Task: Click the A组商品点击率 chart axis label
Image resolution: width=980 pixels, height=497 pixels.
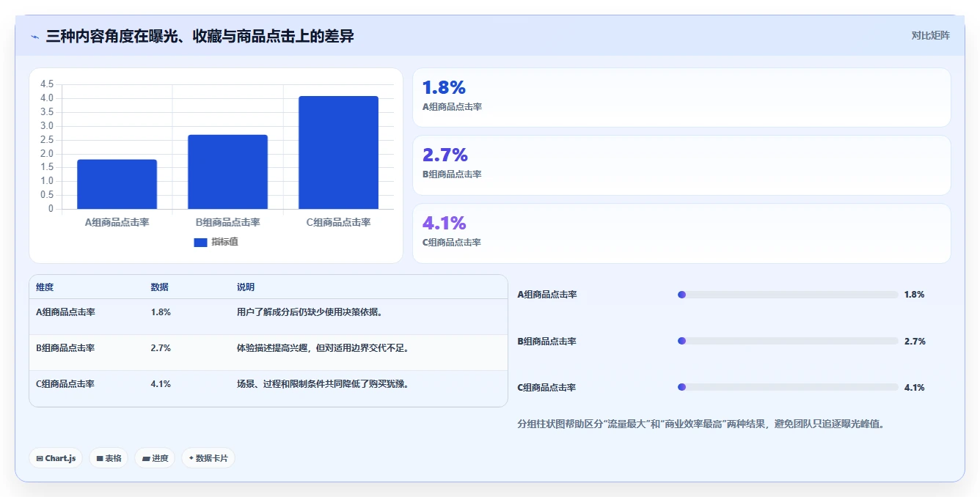Action: pyautogui.click(x=117, y=222)
